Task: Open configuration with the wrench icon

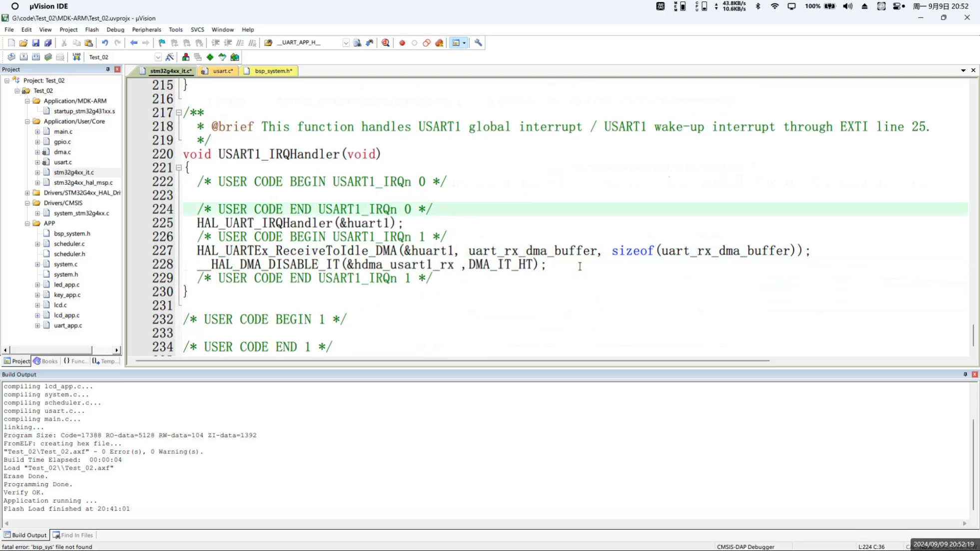Action: 478,43
